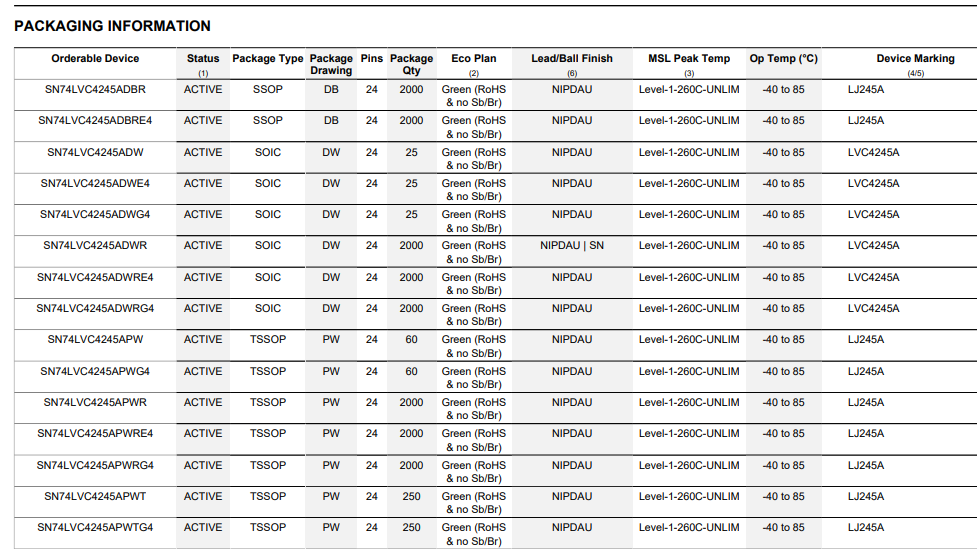977x552 pixels.
Task: Click the PACKAGING INFORMATION heading
Action: click(x=112, y=26)
